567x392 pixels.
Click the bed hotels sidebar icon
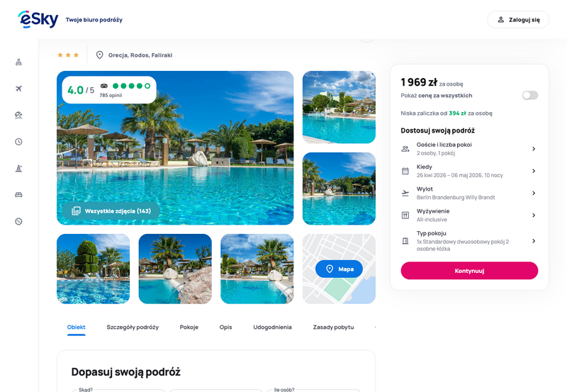pyautogui.click(x=18, y=195)
